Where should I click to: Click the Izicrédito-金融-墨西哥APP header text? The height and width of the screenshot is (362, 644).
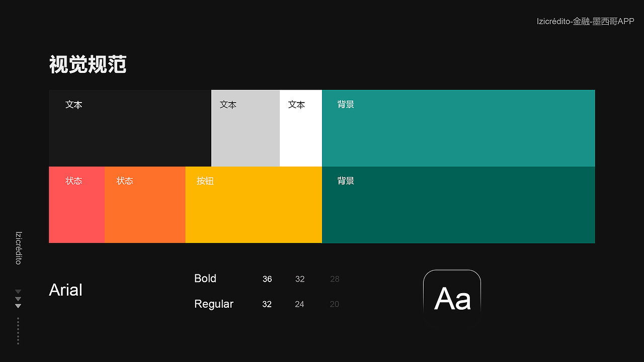point(585,21)
